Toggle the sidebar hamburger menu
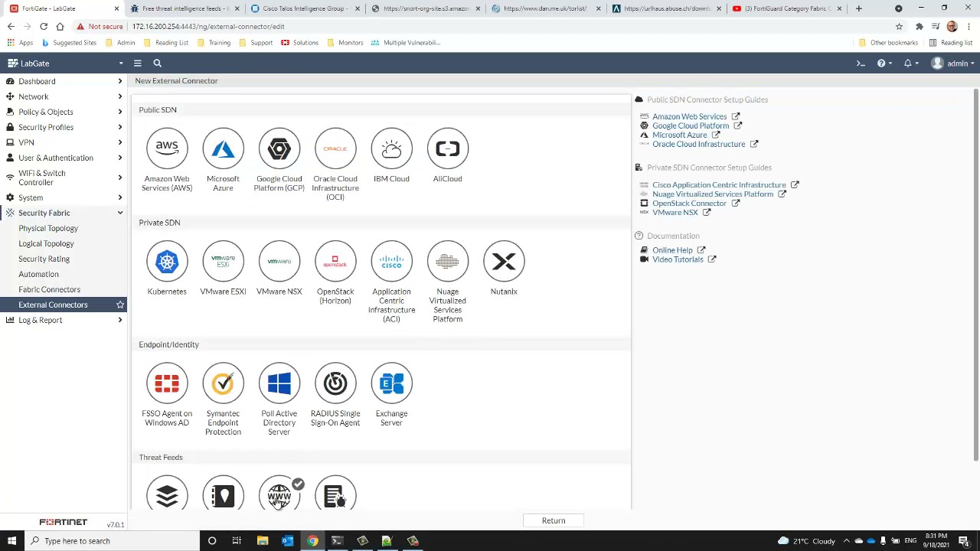Image resolution: width=980 pixels, height=551 pixels. 137,64
